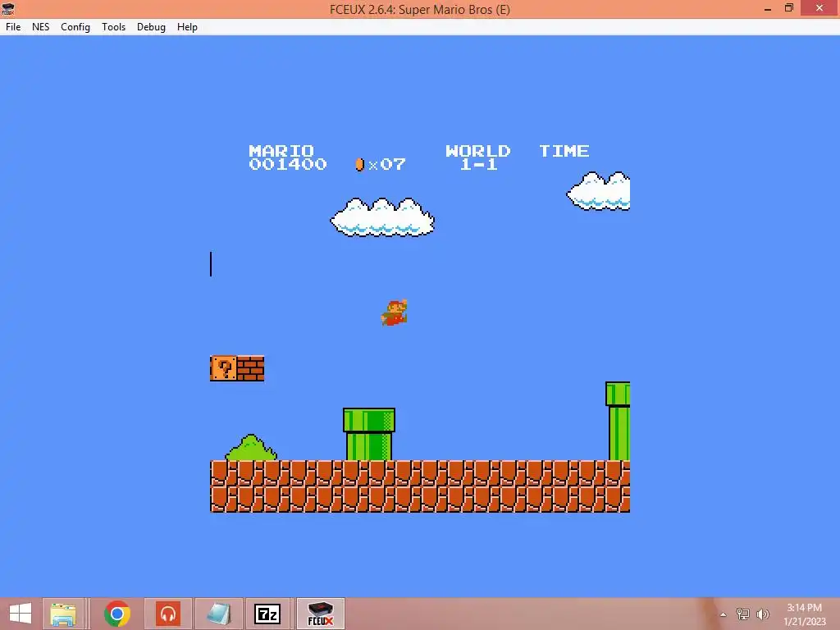Restore down the FCEUX window

point(789,8)
